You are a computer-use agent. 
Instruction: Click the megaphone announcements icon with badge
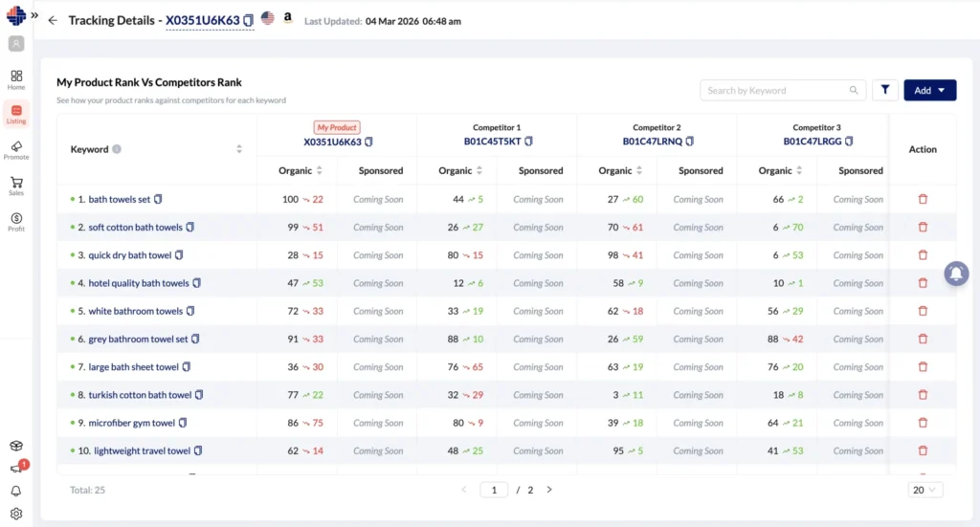16,469
